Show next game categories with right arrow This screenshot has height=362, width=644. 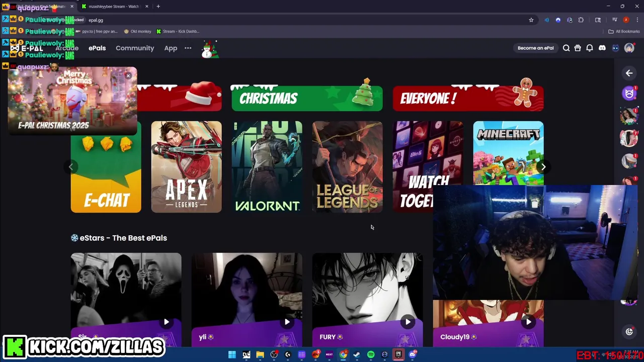(x=543, y=166)
